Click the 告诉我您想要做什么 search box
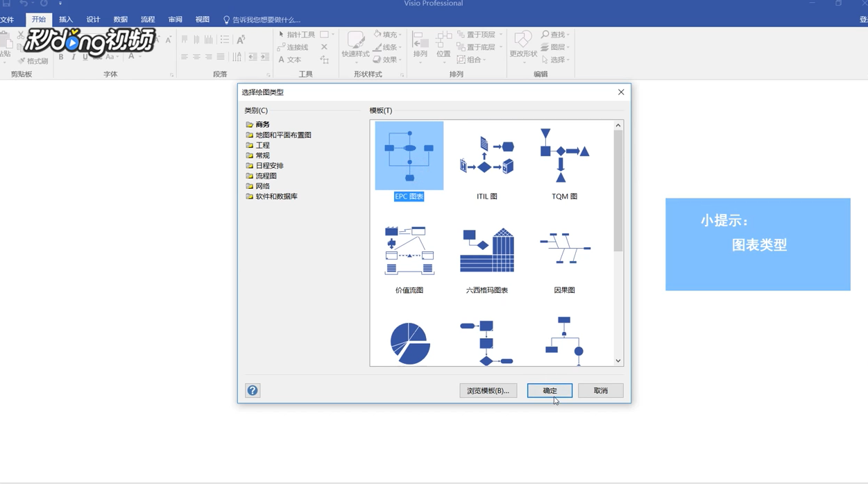 pos(262,20)
